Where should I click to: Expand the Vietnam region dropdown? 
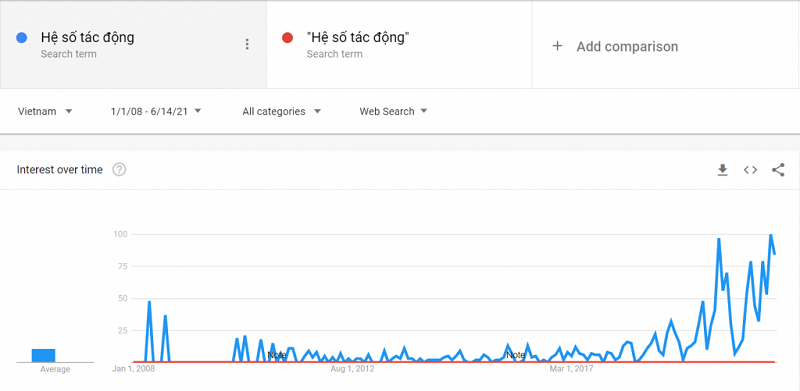tap(45, 111)
